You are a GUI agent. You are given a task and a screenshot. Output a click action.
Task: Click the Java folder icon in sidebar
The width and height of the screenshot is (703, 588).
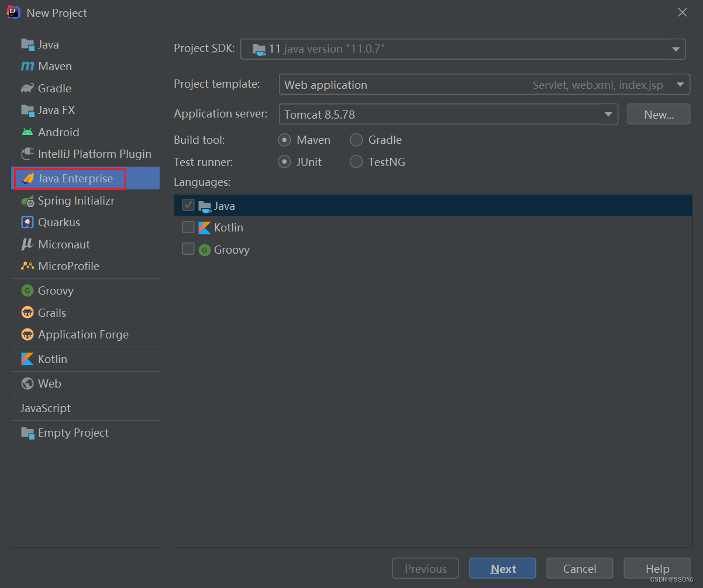27,44
